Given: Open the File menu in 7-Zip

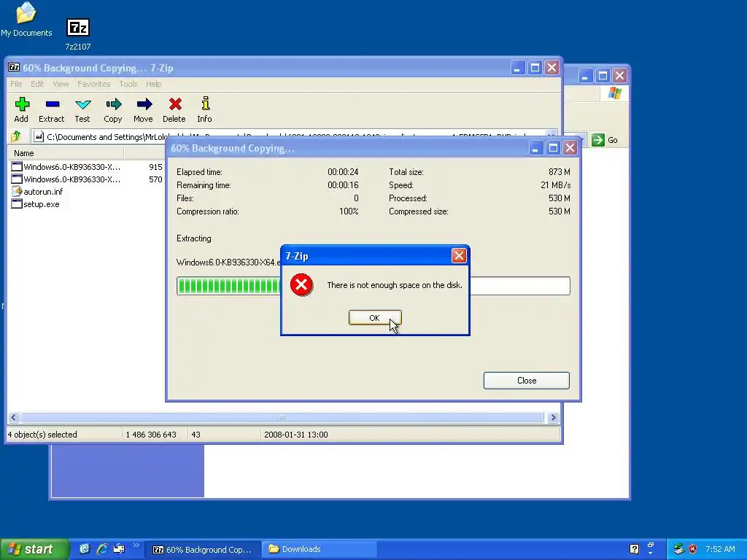Looking at the screenshot, I should click(x=16, y=84).
